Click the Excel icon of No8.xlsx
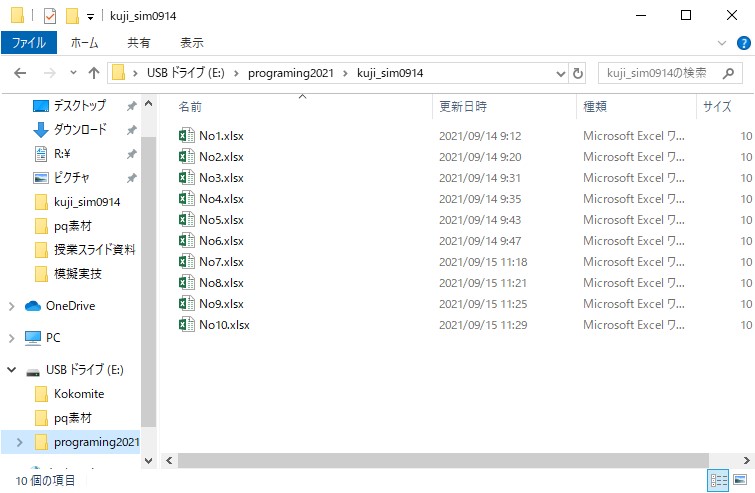Screen dimensions: 755x493 coord(186,282)
